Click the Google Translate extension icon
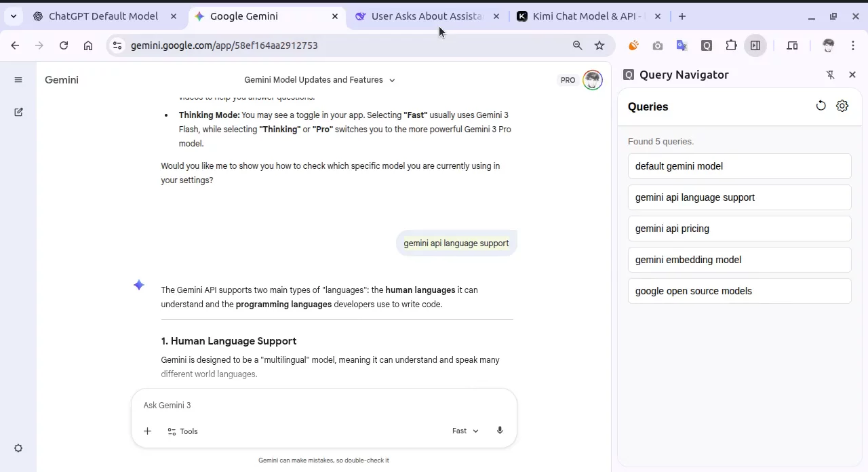 [x=682, y=45]
